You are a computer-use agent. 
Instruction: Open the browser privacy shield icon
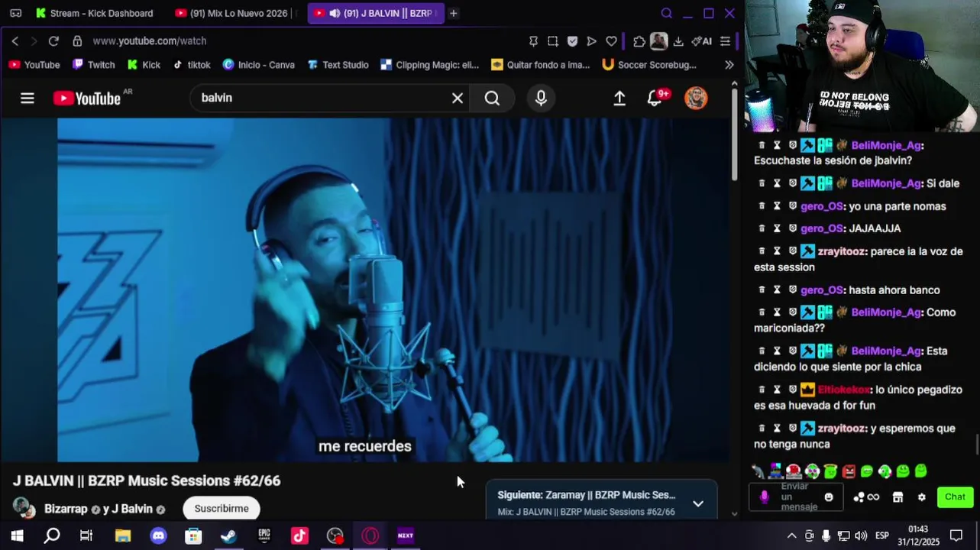point(572,40)
